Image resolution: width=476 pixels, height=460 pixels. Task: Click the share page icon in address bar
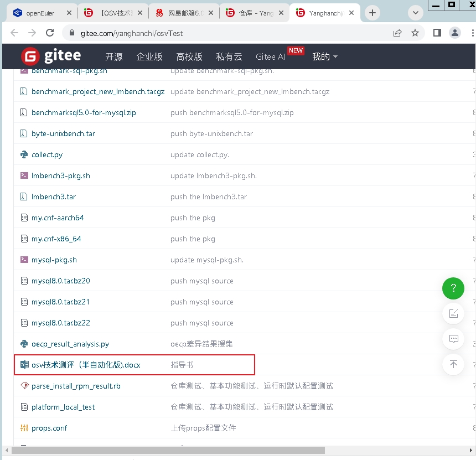pos(397,33)
